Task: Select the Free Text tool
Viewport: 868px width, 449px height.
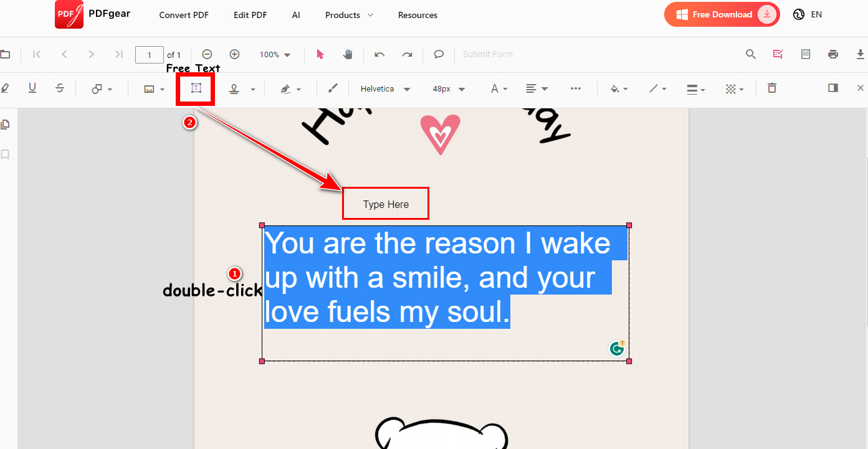Action: click(195, 88)
